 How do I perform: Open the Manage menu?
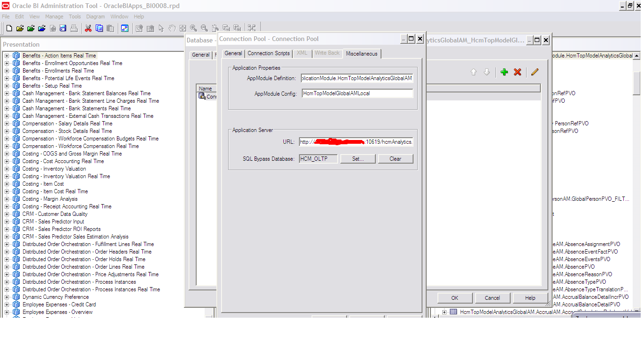[54, 16]
